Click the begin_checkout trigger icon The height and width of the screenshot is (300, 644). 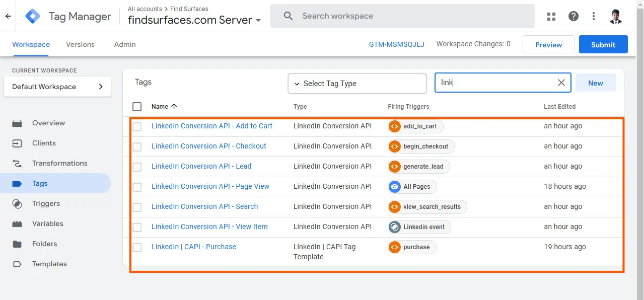tap(395, 146)
